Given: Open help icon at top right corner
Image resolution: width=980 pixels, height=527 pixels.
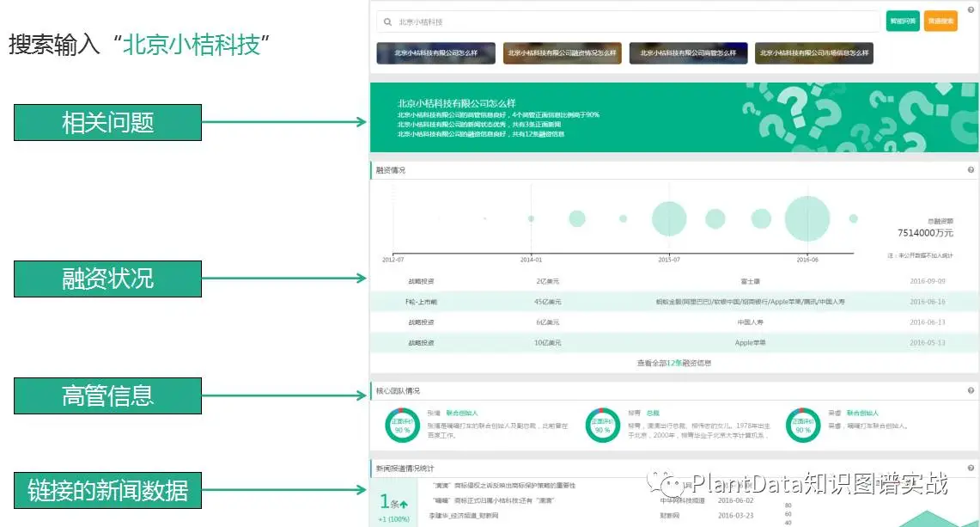Looking at the screenshot, I should 971,9.
